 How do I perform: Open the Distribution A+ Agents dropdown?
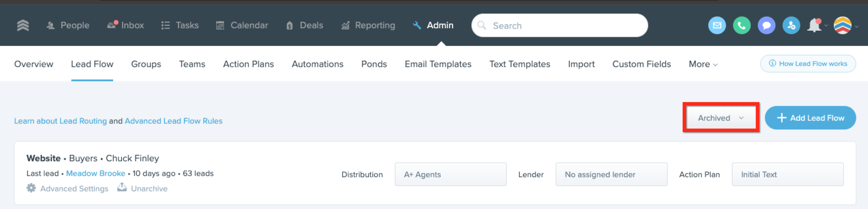point(450,174)
